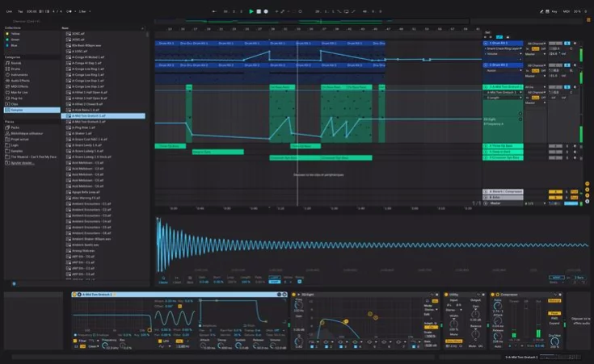Select the Samples category
Viewport: 594px width, 364px height.
coord(32,110)
